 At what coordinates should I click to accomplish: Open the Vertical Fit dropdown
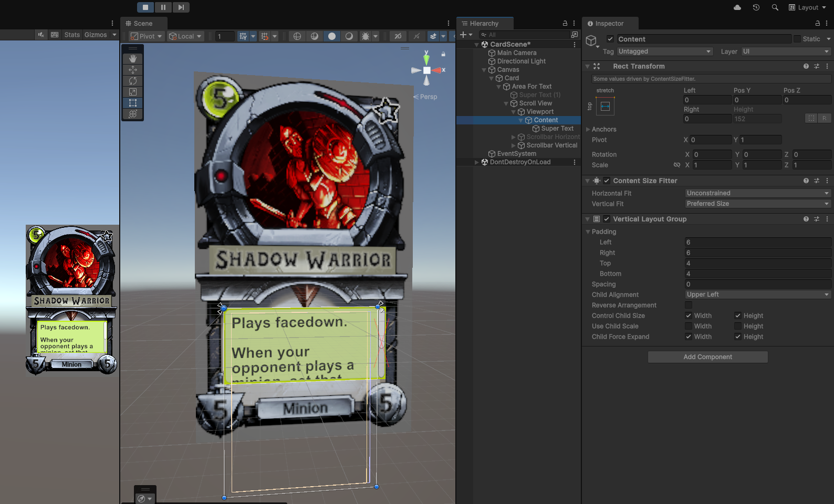(757, 204)
